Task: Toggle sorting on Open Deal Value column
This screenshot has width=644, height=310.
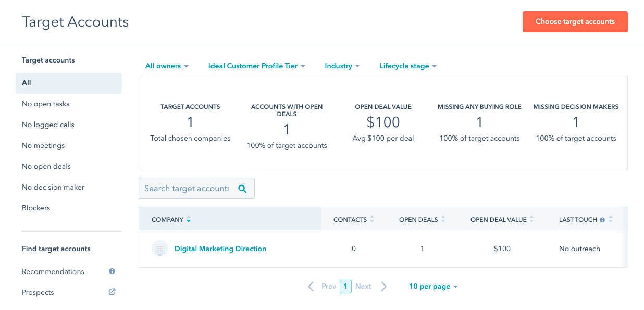Action: coord(531,219)
